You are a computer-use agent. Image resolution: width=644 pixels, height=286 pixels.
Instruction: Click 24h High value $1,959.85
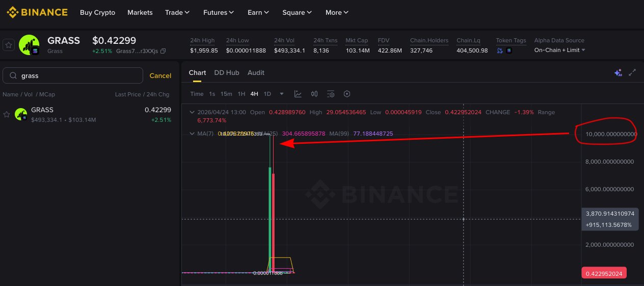pos(204,50)
